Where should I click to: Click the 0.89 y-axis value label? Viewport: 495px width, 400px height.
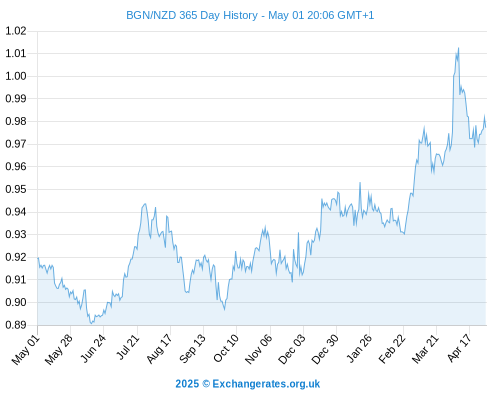[x=16, y=325]
